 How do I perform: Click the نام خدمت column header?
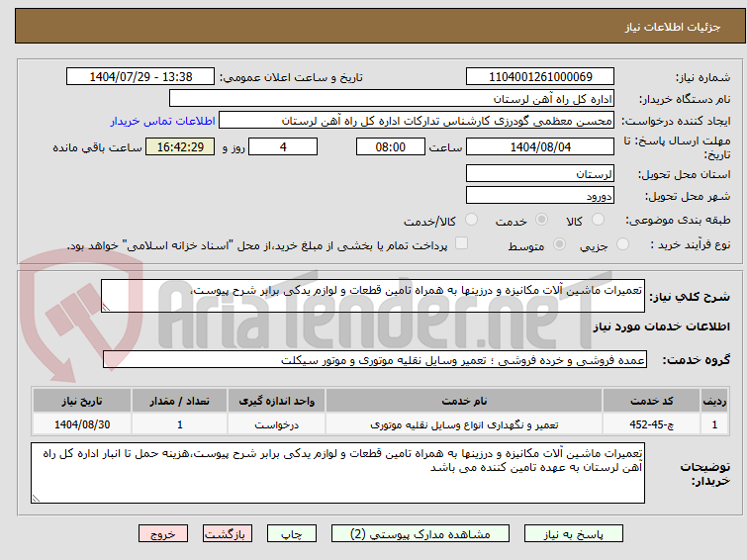tap(464, 401)
